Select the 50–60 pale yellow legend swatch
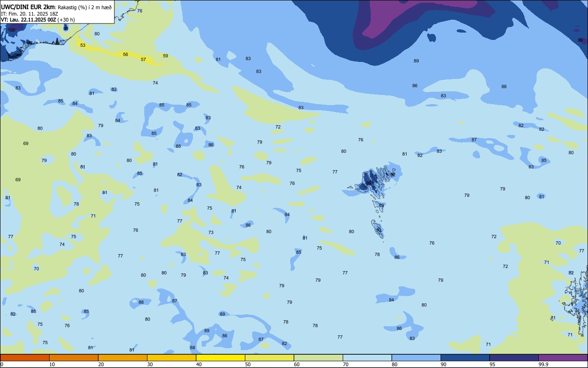Image resolution: width=588 pixels, height=368 pixels. (x=269, y=357)
